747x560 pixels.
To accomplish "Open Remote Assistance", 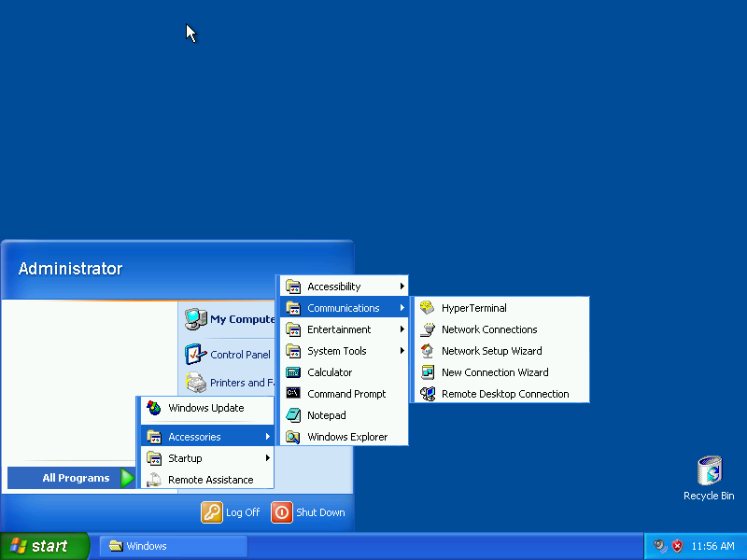I will point(207,480).
